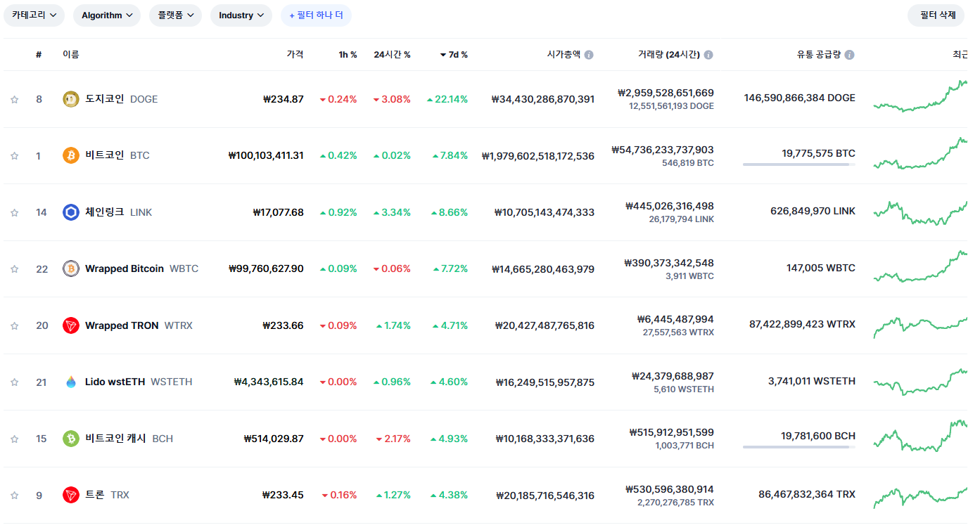Click the Wrapped Bitcoin logo icon
980x530 pixels.
[x=71, y=269]
